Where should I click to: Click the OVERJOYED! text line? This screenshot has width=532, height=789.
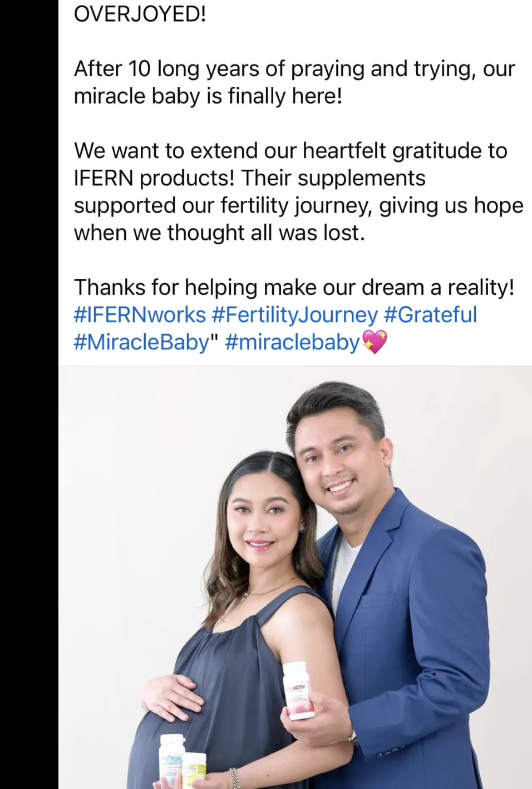point(140,14)
